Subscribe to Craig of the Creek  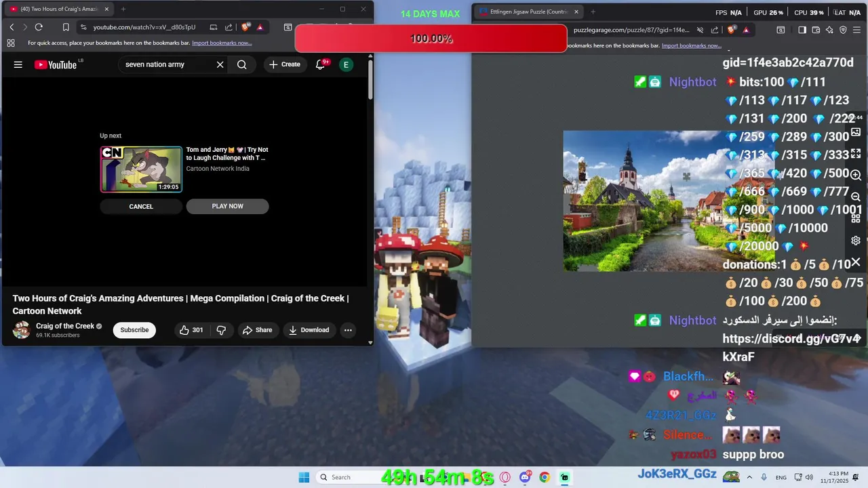coord(134,330)
